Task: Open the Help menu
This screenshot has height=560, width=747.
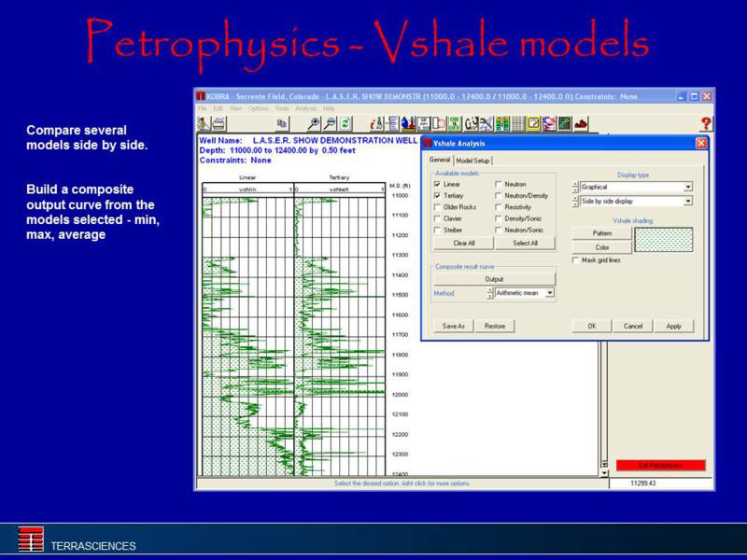Action: tap(329, 108)
